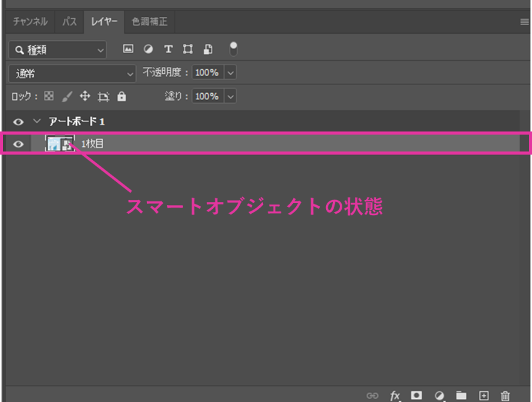Filter layers by smart objects icon

click(x=208, y=49)
